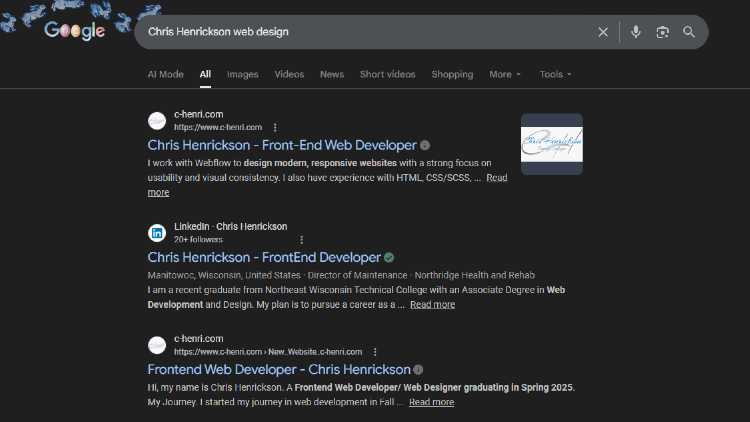Open Frontend Web Developer - Chris Henrickson link
The height and width of the screenshot is (422, 750).
click(x=279, y=369)
